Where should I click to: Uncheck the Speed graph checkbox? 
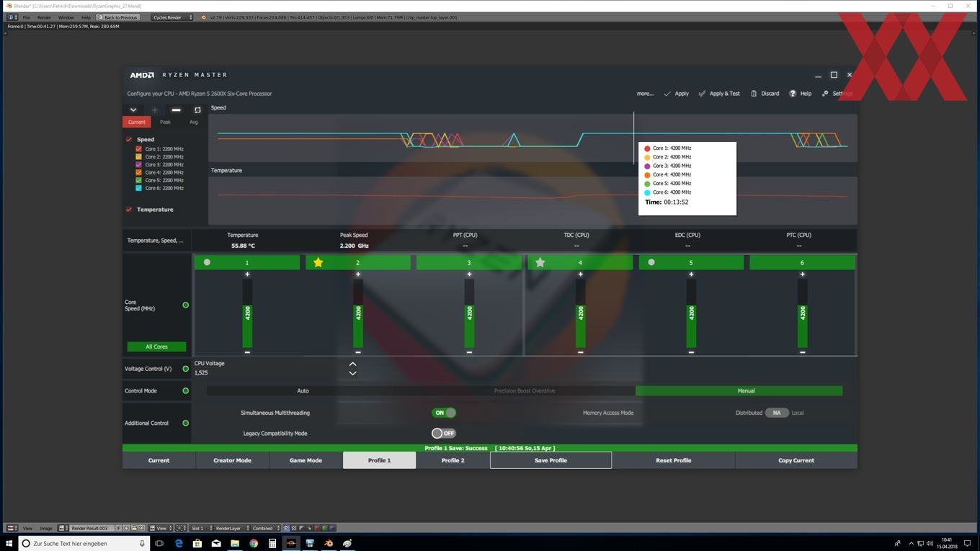(129, 139)
